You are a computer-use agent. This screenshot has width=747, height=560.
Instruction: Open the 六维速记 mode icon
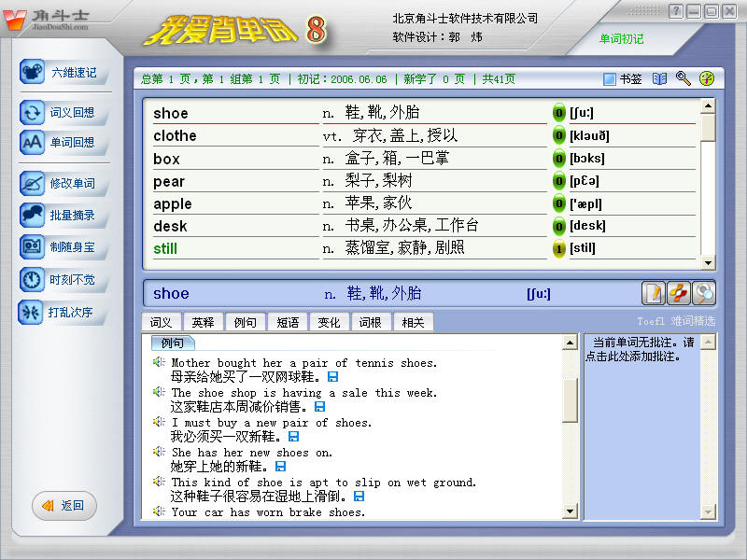(x=33, y=72)
